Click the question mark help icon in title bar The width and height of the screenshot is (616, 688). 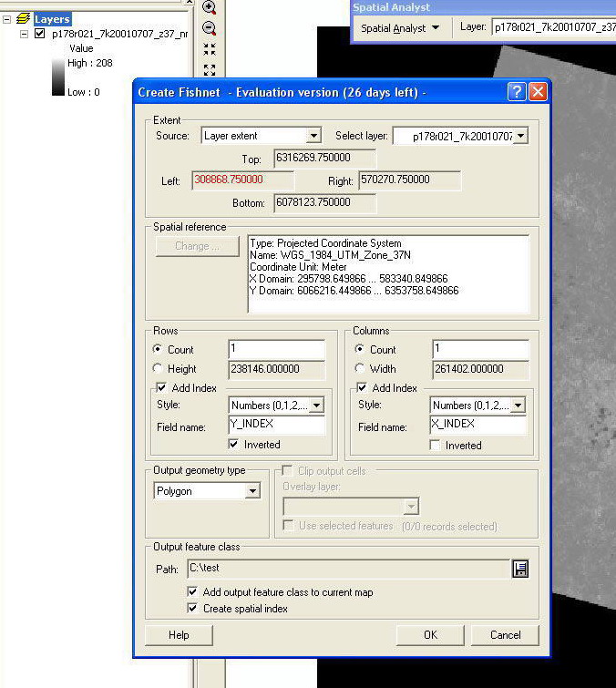tap(517, 92)
